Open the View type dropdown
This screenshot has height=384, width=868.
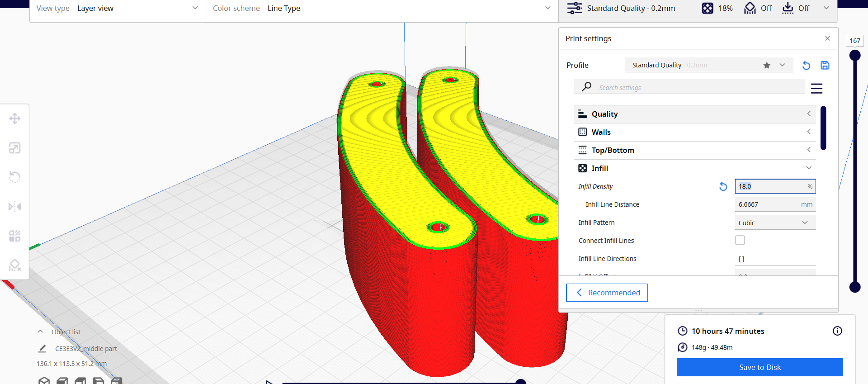coord(118,8)
